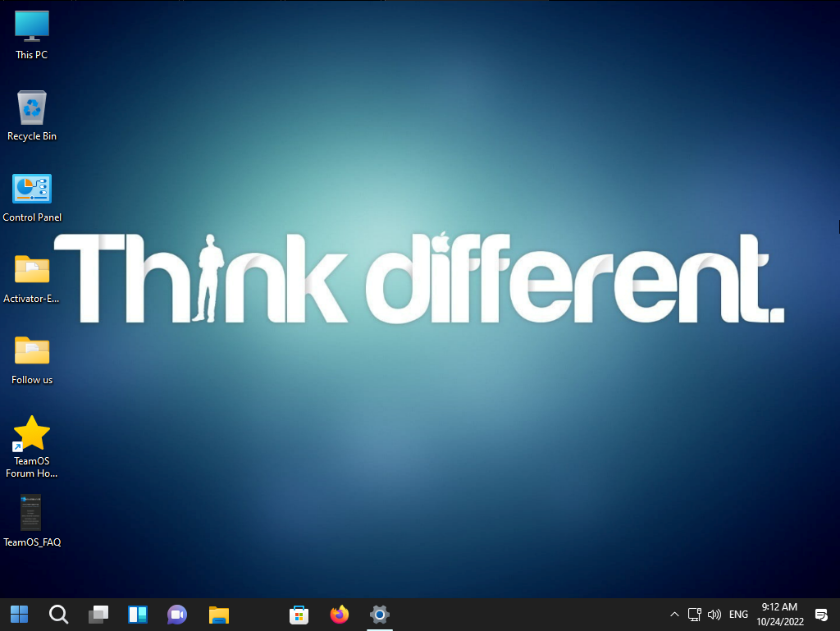Image resolution: width=840 pixels, height=631 pixels.
Task: Expand hidden system tray icons
Action: [x=674, y=615]
